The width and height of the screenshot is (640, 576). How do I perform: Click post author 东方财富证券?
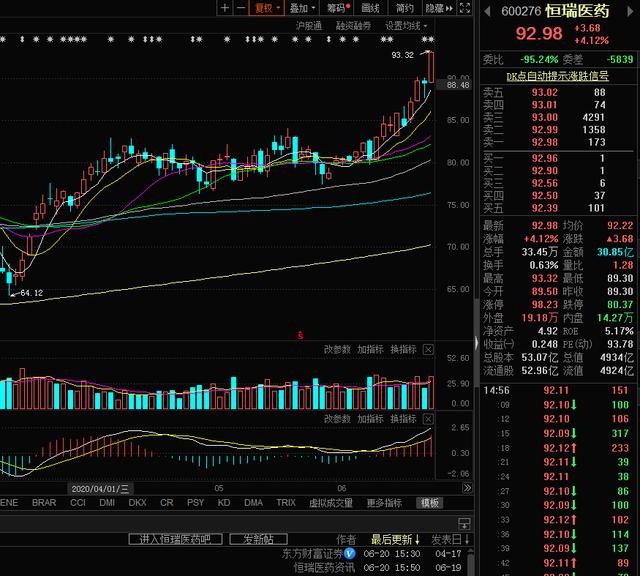pyautogui.click(x=312, y=554)
